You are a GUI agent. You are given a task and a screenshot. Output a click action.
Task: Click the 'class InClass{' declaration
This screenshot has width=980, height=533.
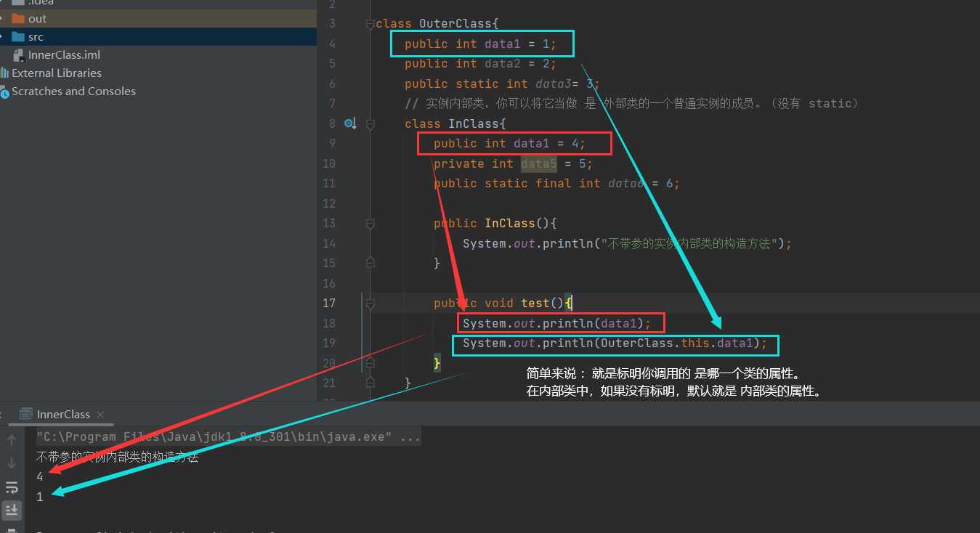455,124
